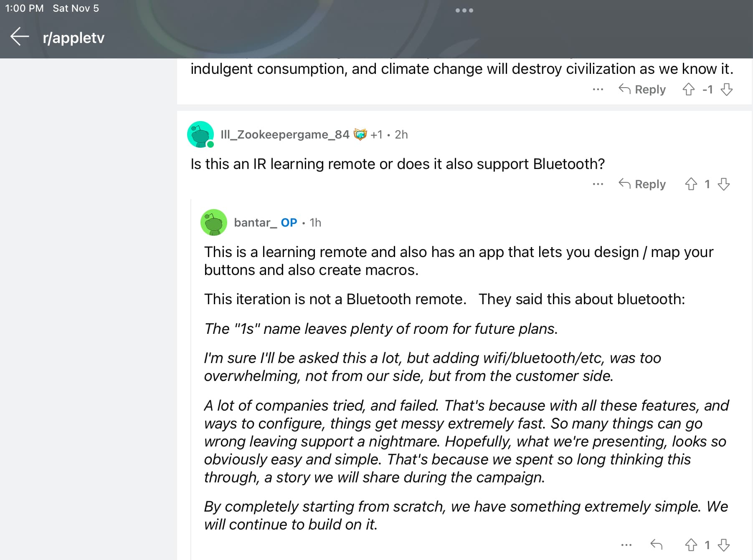Viewport: 753px width, 560px height.
Task: Tap the three-dot multitasking menu at top
Action: tap(464, 10)
